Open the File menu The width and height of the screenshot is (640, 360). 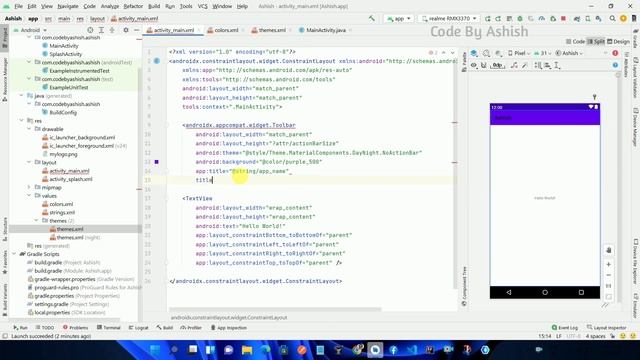(x=18, y=6)
